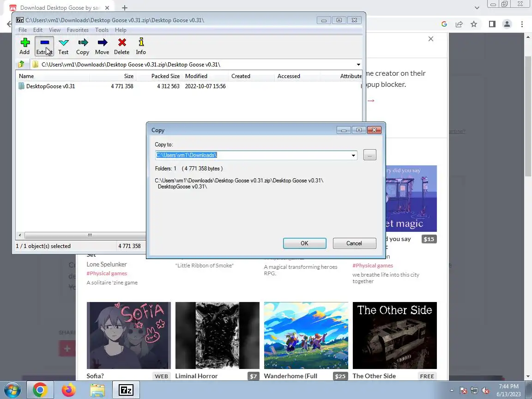Open the Liminal Horror game thumbnail
Viewport: 532px width, 399px height.
217,335
